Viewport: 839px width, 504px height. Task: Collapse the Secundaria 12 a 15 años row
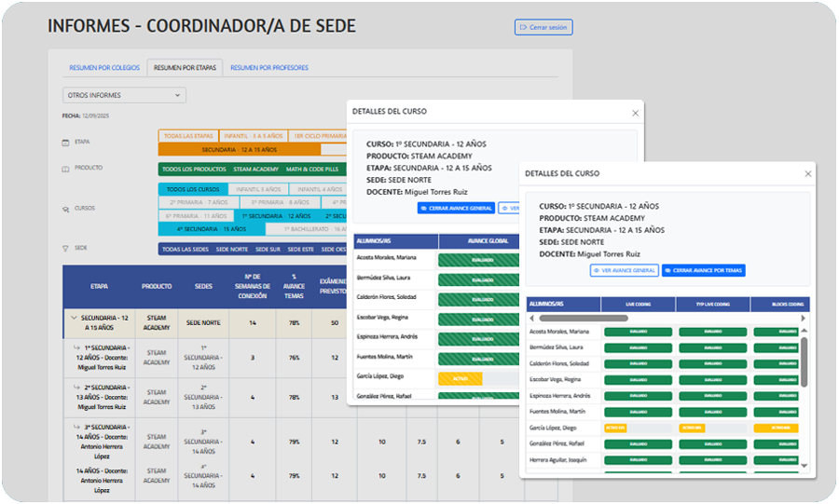coord(75,318)
